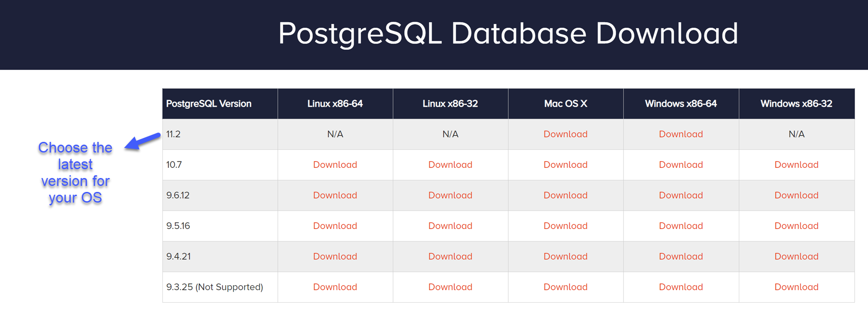
Task: Download PostgreSQL 11.2 for Mac OS X
Action: click(565, 134)
